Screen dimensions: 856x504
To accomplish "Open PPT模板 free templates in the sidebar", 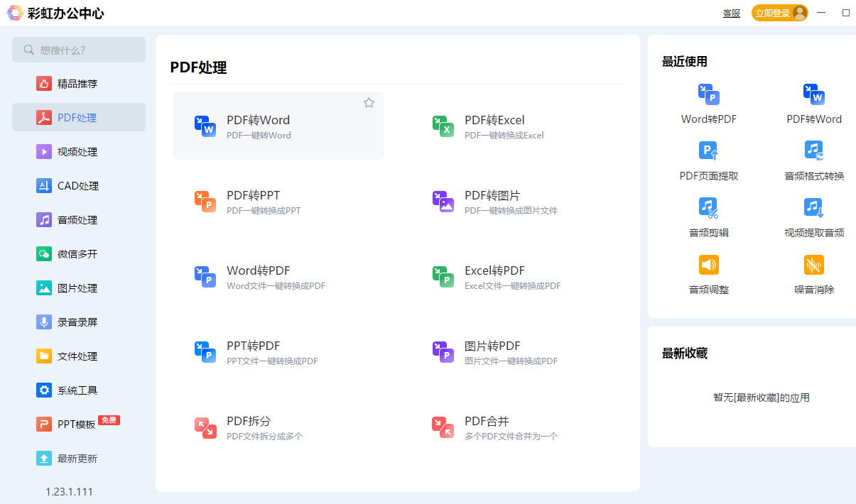I will tap(79, 424).
